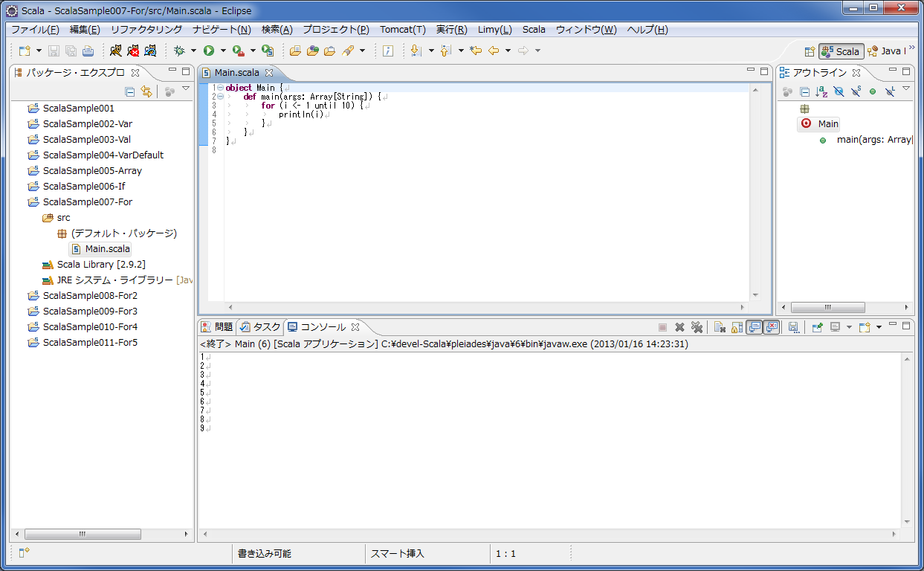The width and height of the screenshot is (924, 571).
Task: Toggle hide fields in Outline toolbar
Action: (839, 91)
